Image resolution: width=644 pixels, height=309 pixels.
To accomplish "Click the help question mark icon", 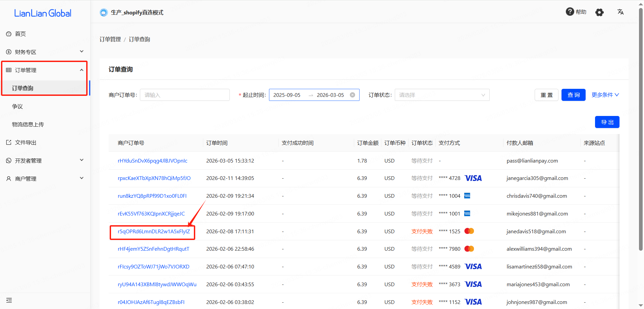I will point(570,12).
